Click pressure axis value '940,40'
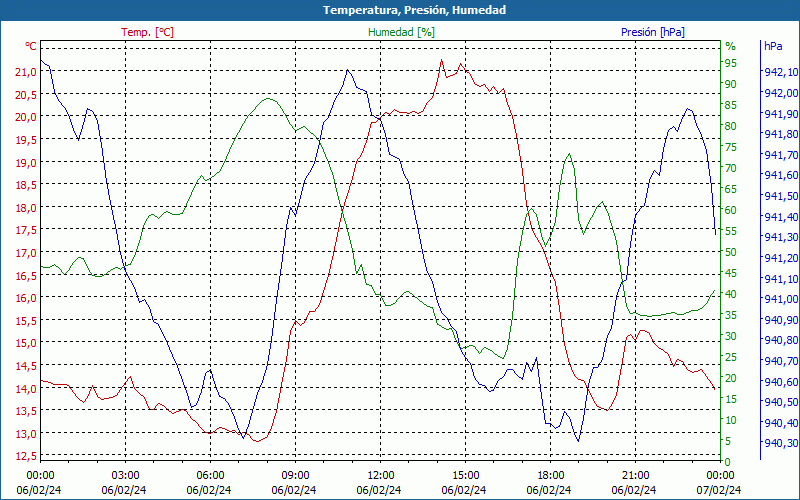800x500 pixels. (781, 422)
